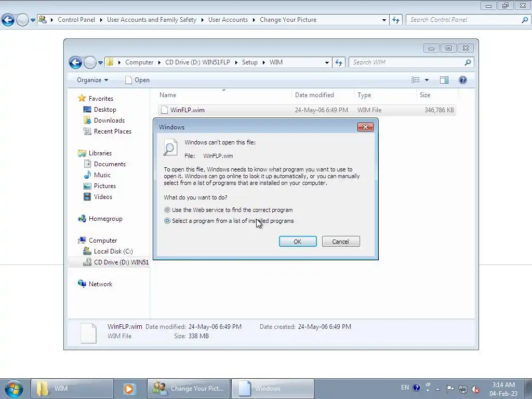The image size is (532, 399).
Task: Cancel the Windows can't open dialog
Action: [341, 242]
